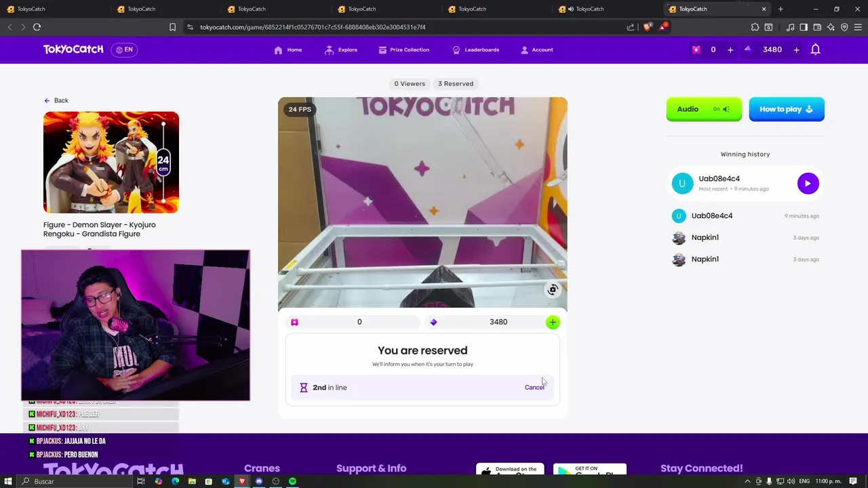Open Leo AI sparkle icon
The width and height of the screenshot is (868, 488).
pos(831,27)
